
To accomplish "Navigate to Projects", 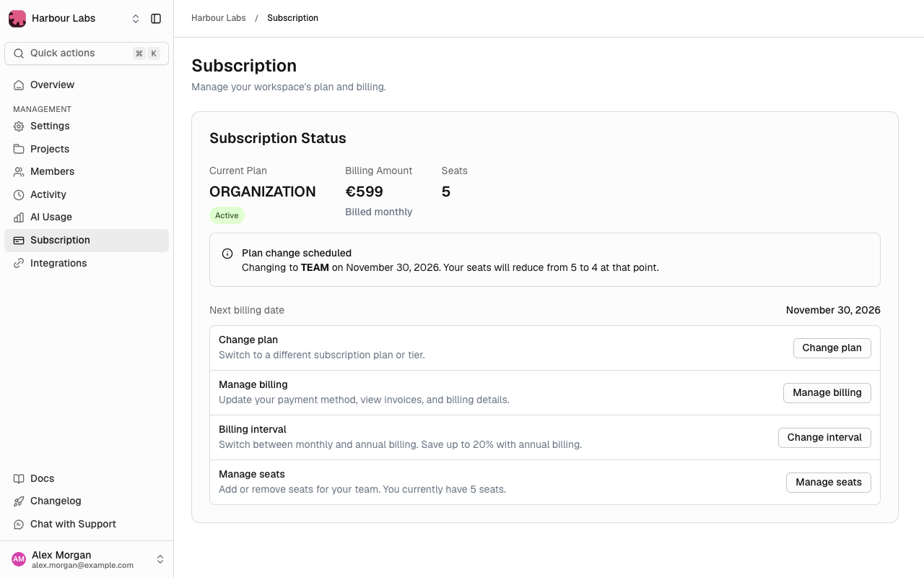I will (87, 150).
